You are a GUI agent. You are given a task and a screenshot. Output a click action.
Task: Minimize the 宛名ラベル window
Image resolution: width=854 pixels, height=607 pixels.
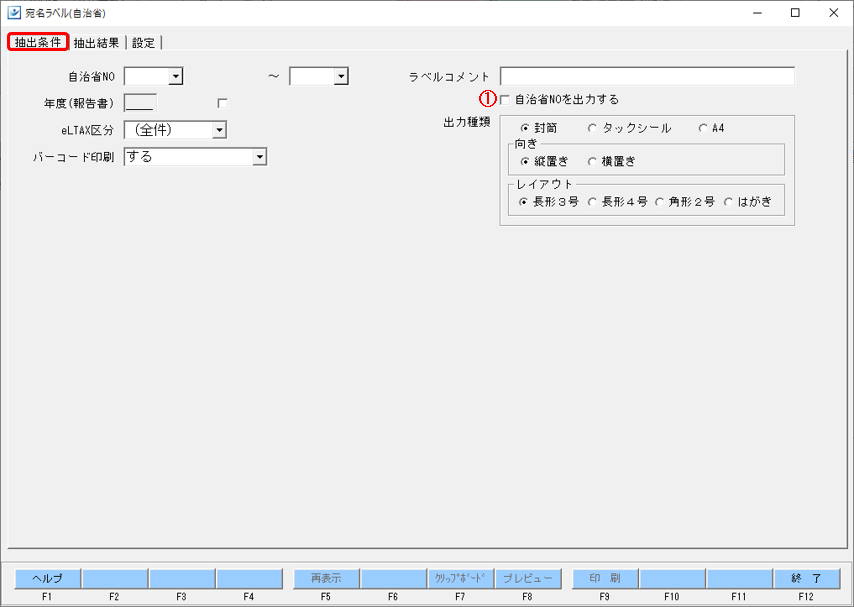(x=757, y=13)
